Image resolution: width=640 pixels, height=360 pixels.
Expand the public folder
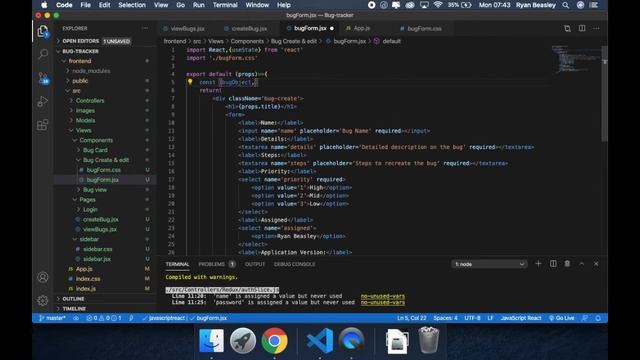[80, 81]
